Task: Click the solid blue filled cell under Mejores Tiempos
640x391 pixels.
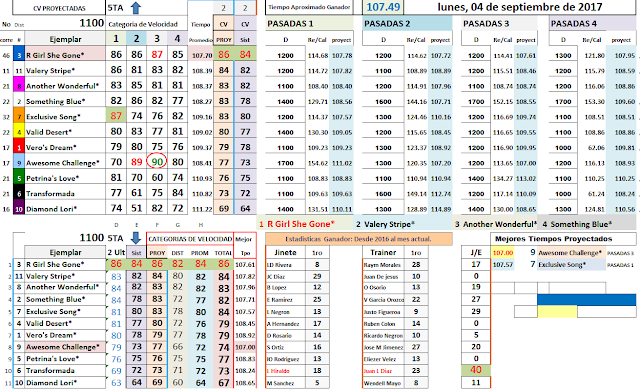Action: [587, 300]
